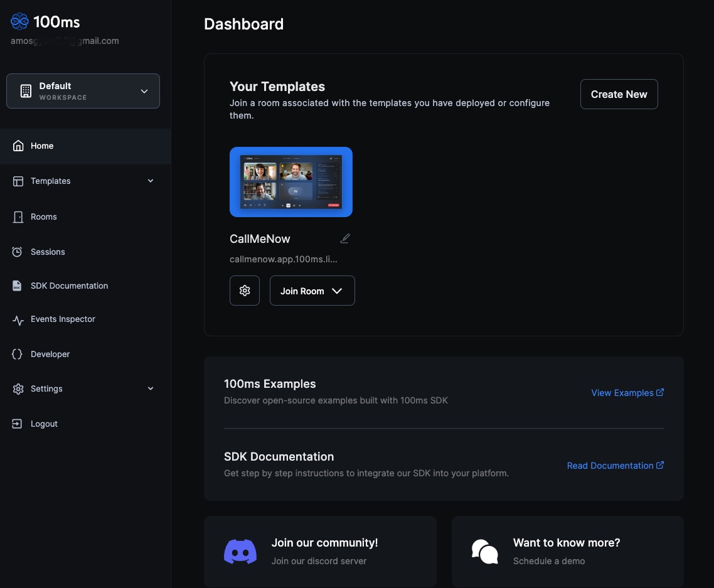Expand the Settings sidebar chevron

pyautogui.click(x=151, y=388)
